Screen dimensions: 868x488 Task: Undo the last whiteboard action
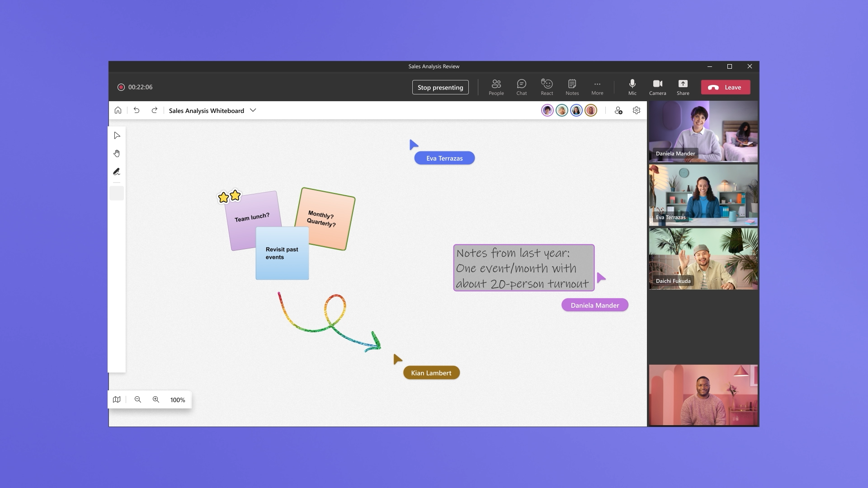(x=137, y=110)
